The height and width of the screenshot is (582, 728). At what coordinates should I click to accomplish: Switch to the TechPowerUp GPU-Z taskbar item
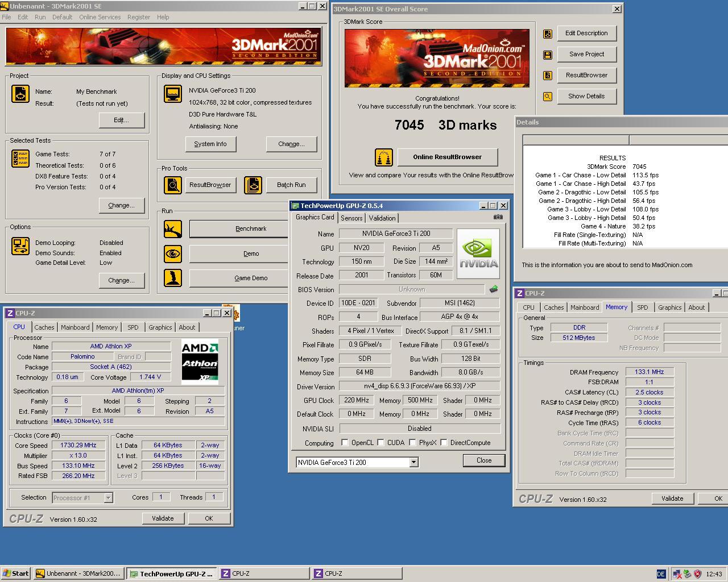(x=171, y=574)
